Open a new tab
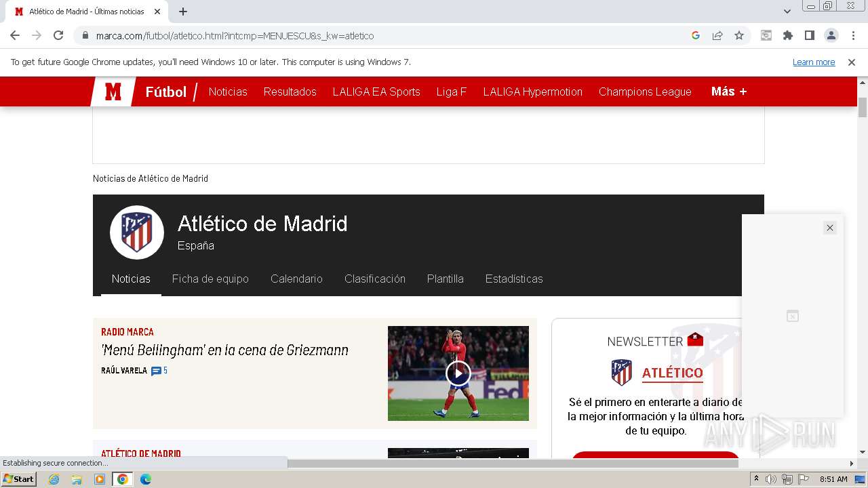This screenshot has width=868, height=488. point(183,12)
